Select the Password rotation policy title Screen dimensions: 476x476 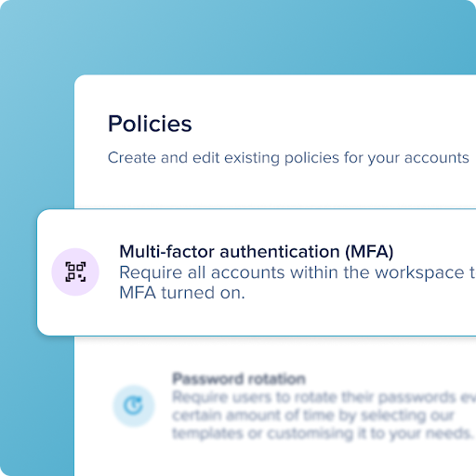click(x=239, y=378)
